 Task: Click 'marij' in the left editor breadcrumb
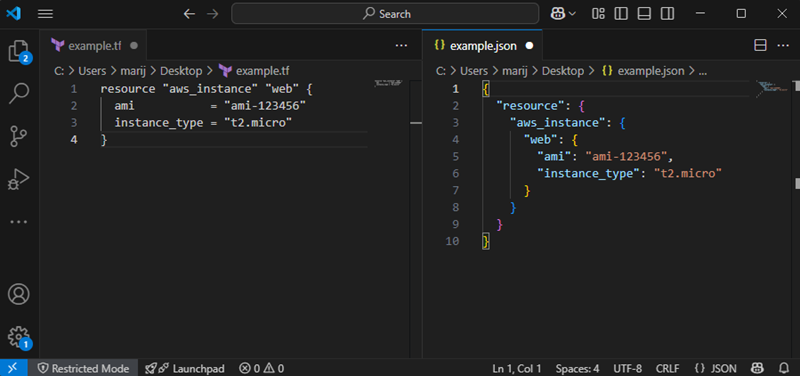(133, 70)
